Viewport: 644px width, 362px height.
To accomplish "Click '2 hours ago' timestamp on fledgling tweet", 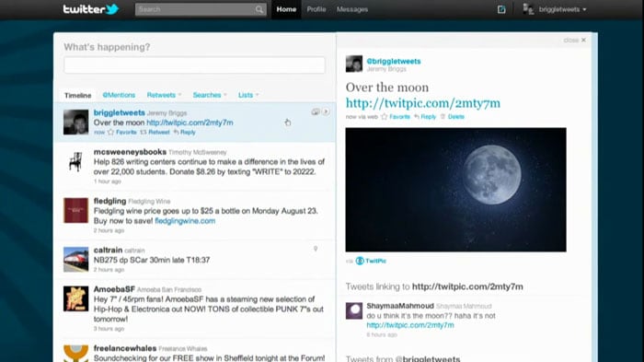I will (x=109, y=230).
